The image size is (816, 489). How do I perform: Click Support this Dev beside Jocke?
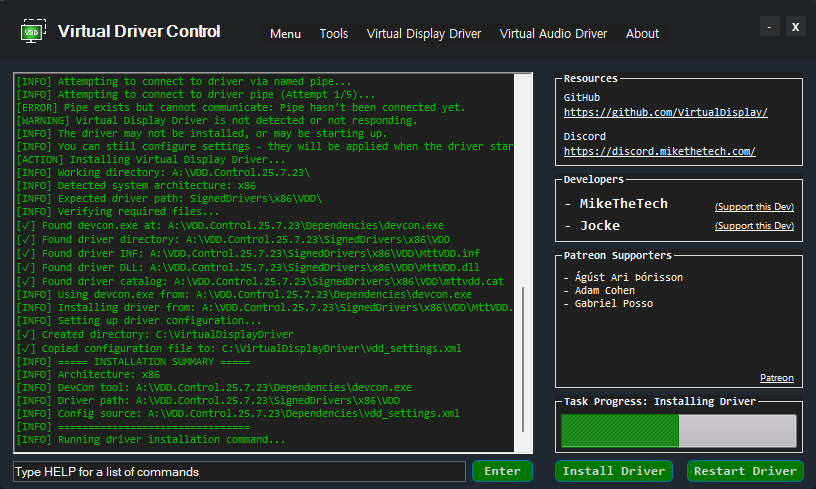[754, 227]
